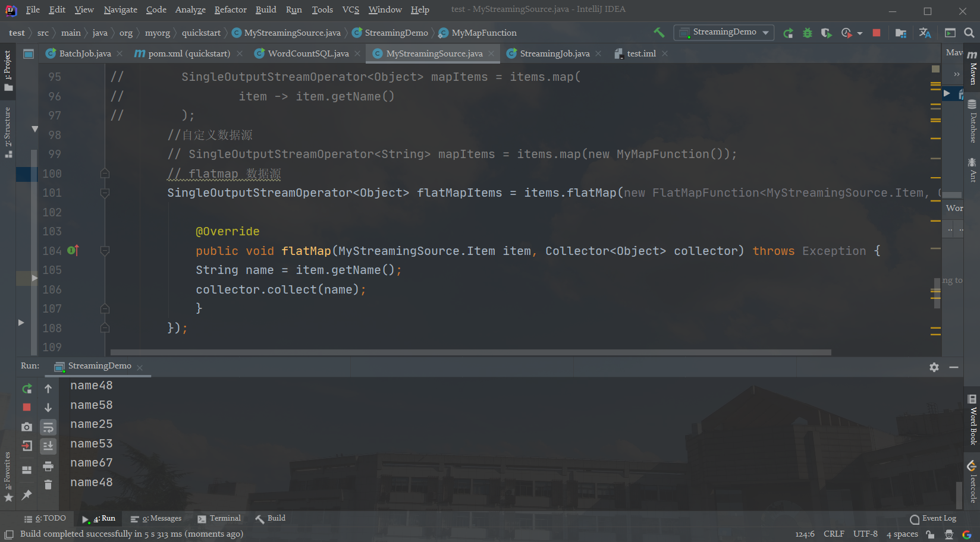Print the console output icon
The height and width of the screenshot is (542, 980).
pyautogui.click(x=48, y=466)
